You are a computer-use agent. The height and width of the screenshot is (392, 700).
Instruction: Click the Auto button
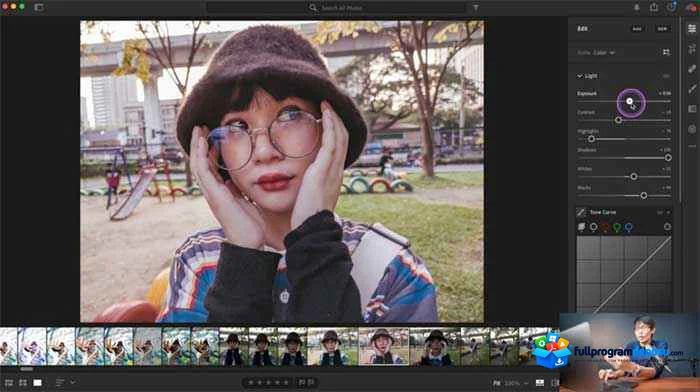pyautogui.click(x=637, y=29)
